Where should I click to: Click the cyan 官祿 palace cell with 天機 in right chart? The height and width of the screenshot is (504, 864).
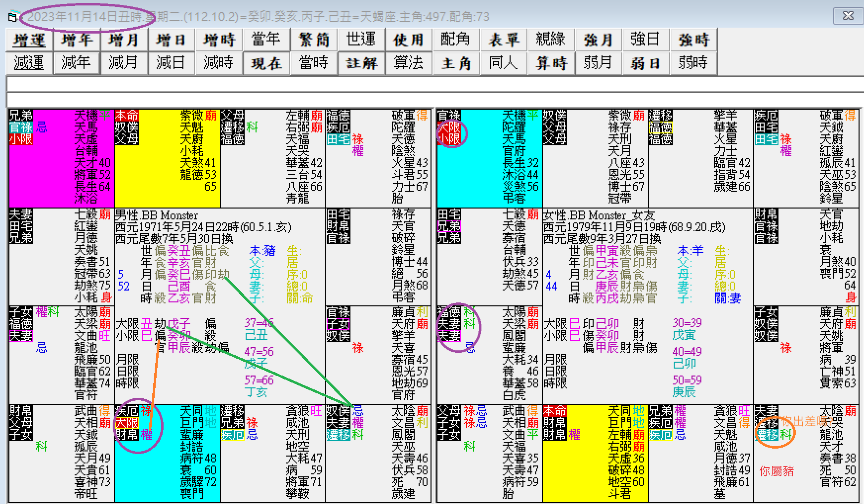[x=489, y=158]
